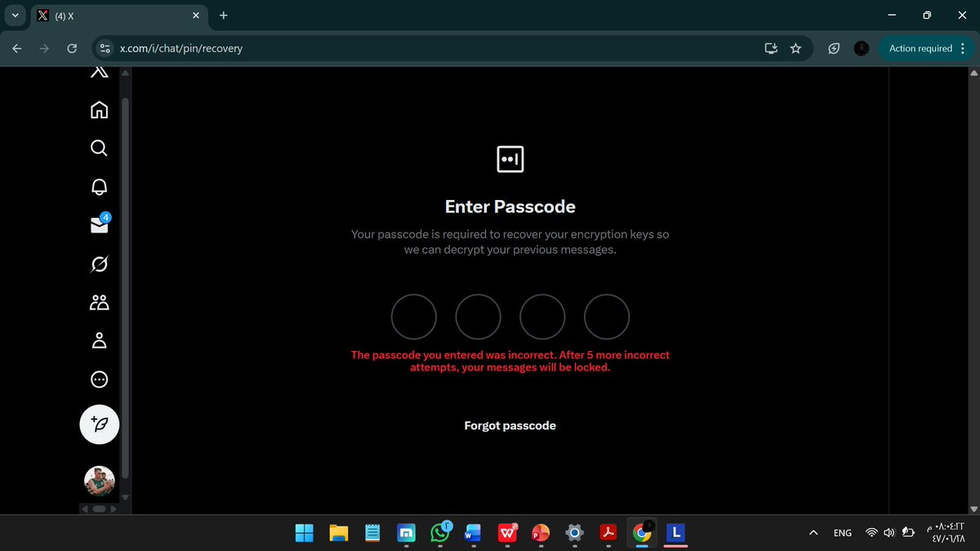Viewport: 980px width, 551px height.
Task: Open the Chrome profile avatar
Action: coord(862,48)
